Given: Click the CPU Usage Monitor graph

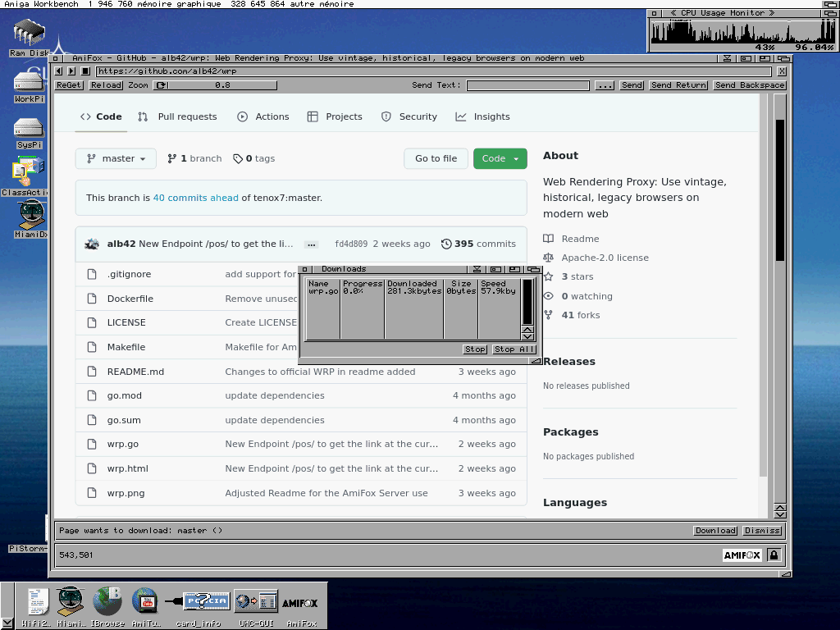Looking at the screenshot, I should 742,30.
